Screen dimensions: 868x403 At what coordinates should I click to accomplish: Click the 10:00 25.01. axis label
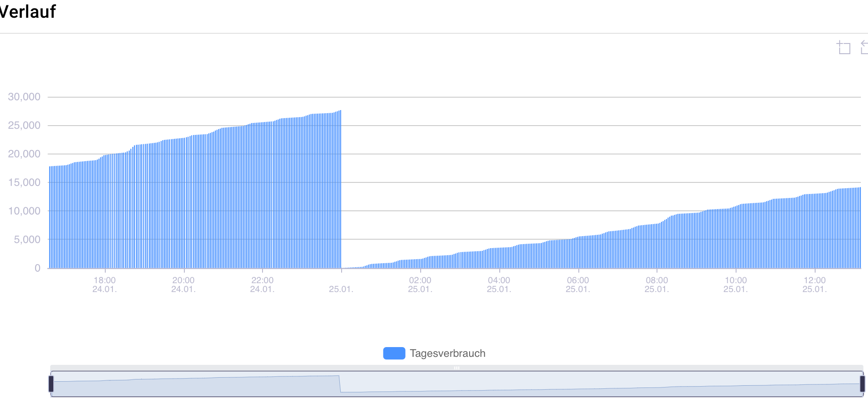[736, 284]
